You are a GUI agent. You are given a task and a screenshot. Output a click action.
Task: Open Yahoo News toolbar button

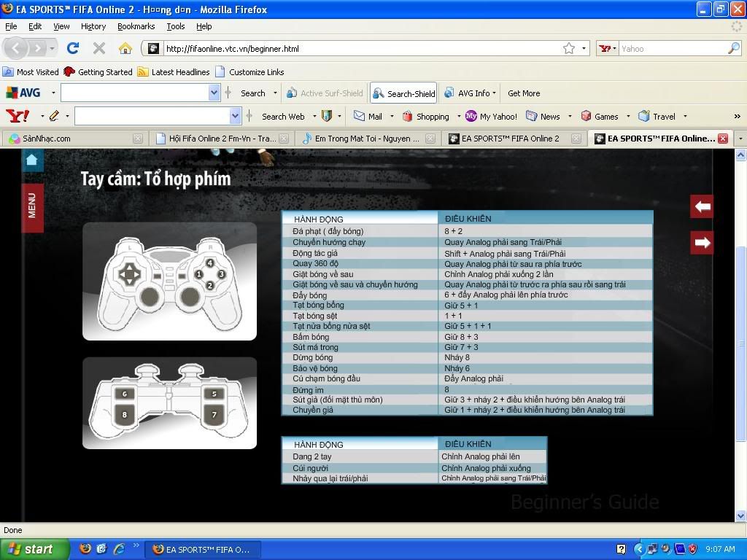click(x=543, y=116)
